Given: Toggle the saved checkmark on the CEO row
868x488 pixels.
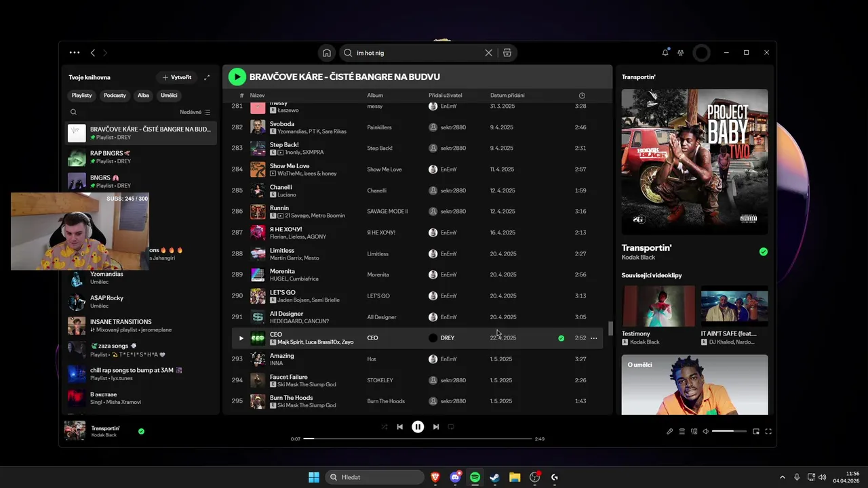Looking at the screenshot, I should click(561, 338).
